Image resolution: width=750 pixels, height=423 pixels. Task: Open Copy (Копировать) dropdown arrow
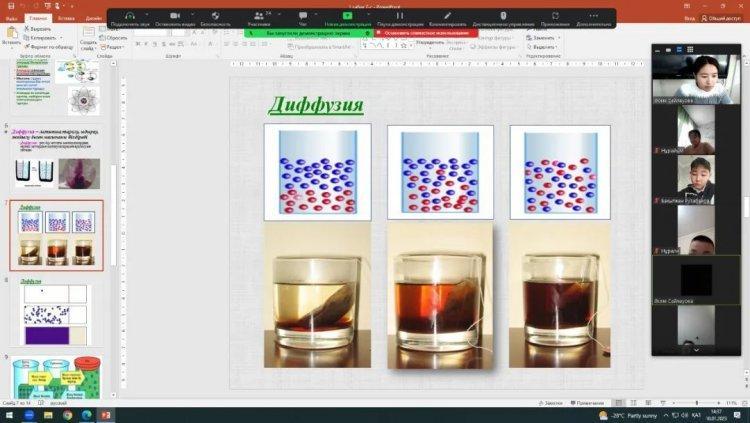point(61,38)
